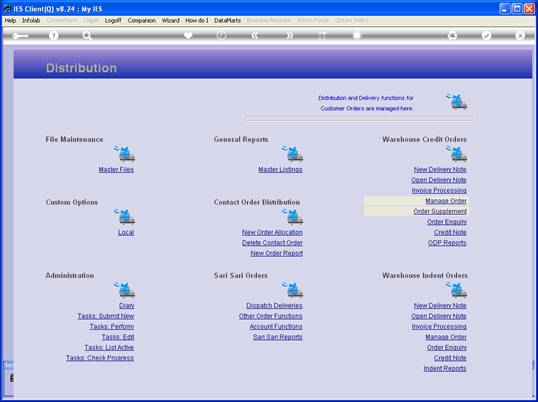Image resolution: width=538 pixels, height=402 pixels.
Task: Click the round X icon in toolbar
Action: tap(520, 35)
